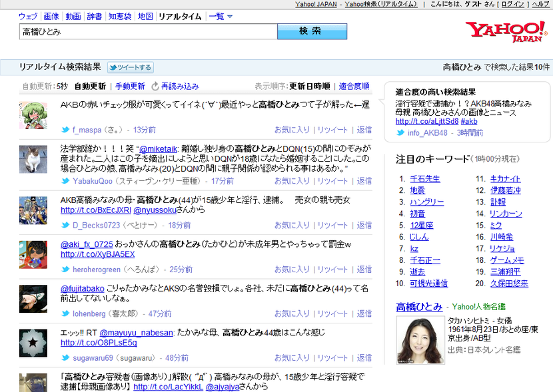Open keyword 可視光通信
Viewport: 553px width, 392px height.
pyautogui.click(x=429, y=284)
